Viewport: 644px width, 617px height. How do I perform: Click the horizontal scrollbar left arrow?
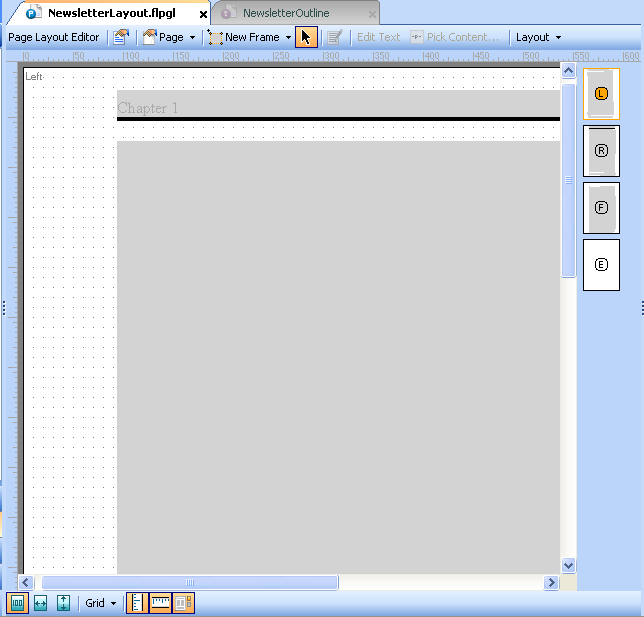pos(25,582)
